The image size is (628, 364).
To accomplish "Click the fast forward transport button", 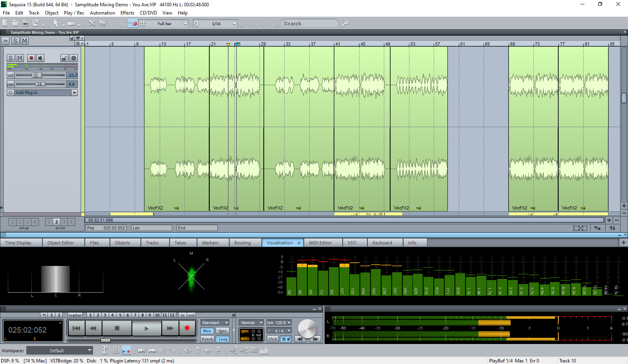I will [170, 328].
